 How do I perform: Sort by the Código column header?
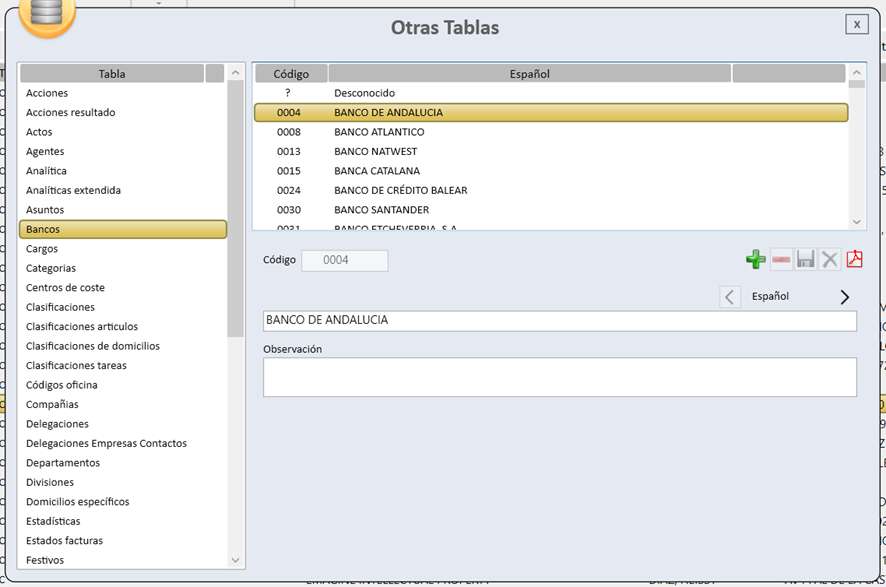291,74
